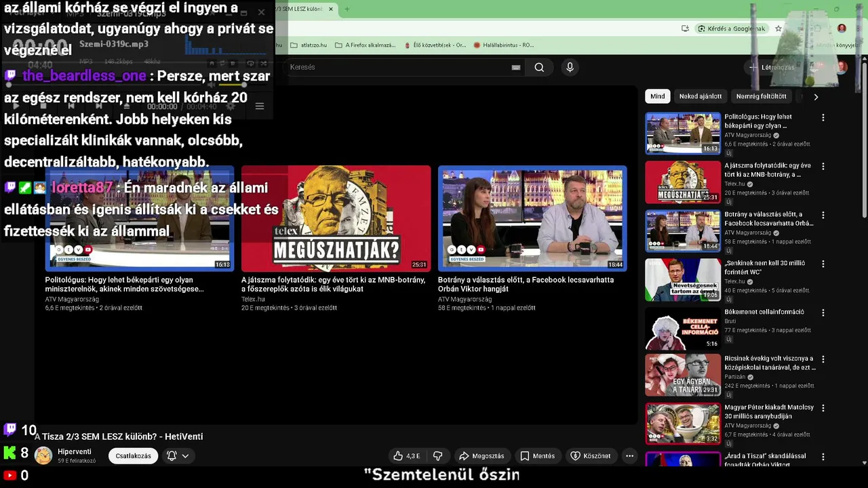Click the 'Telex.hu' channel under A játszma folytatódik card
The height and width of the screenshot is (488, 868).
(x=253, y=299)
